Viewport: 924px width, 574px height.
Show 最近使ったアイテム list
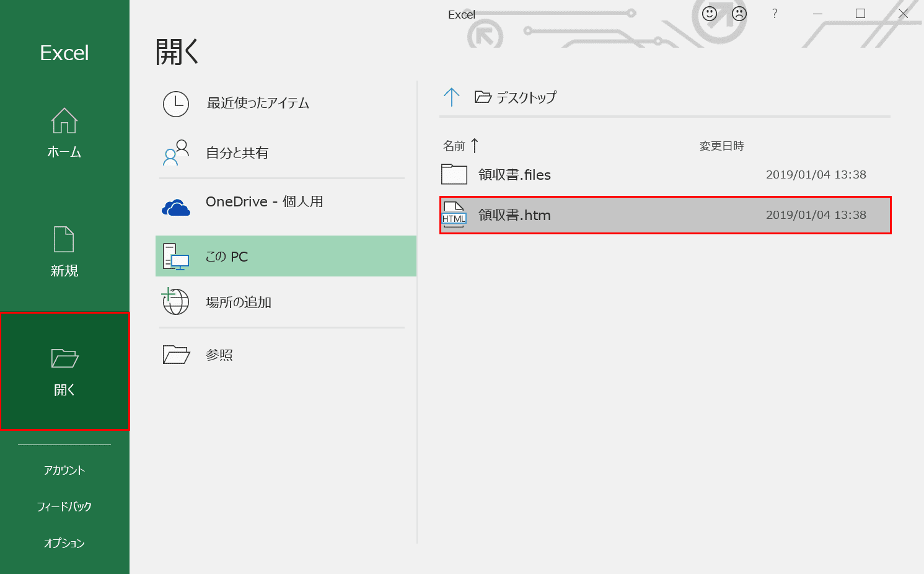pos(286,104)
